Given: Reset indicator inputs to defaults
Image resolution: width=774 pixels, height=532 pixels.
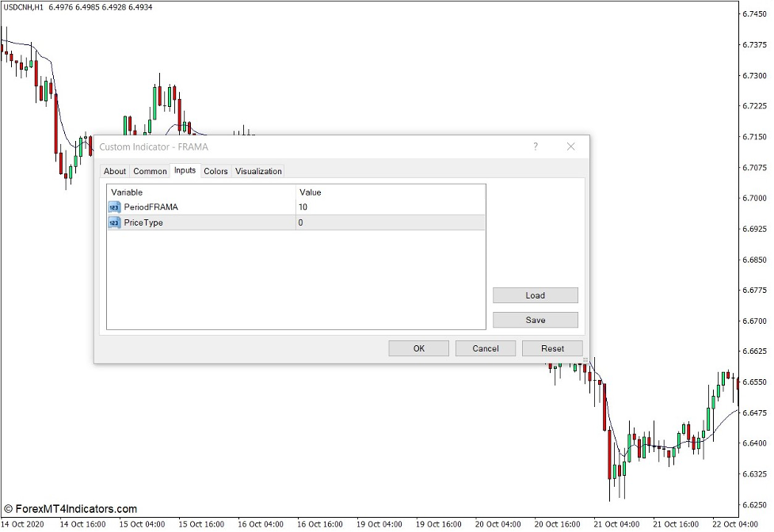Looking at the screenshot, I should point(552,348).
